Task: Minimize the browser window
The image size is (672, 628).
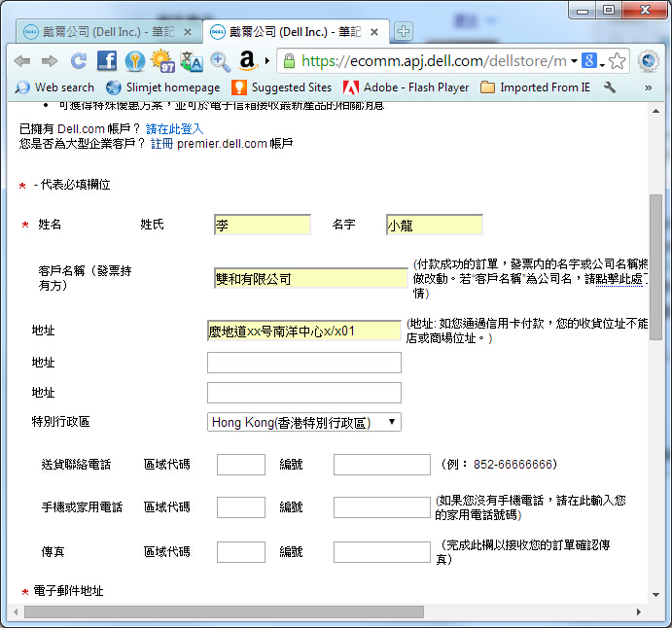Action: coord(583,10)
